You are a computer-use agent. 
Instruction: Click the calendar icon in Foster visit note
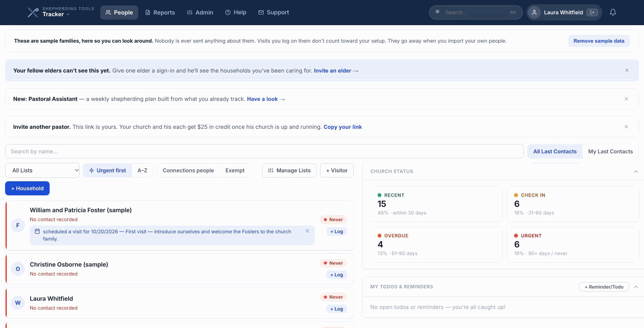coord(37,231)
